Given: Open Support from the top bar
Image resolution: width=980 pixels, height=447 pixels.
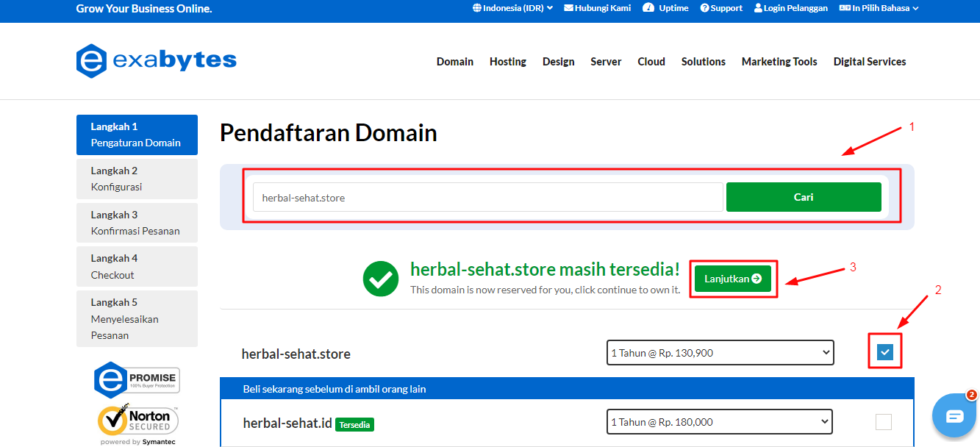Looking at the screenshot, I should coord(720,8).
